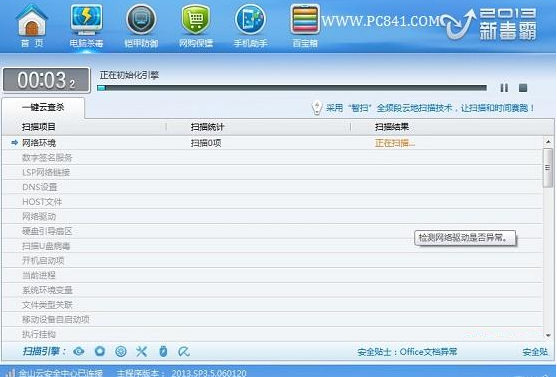Click the 正在扫描 status text
Screen dimensions: 557x377
point(395,143)
